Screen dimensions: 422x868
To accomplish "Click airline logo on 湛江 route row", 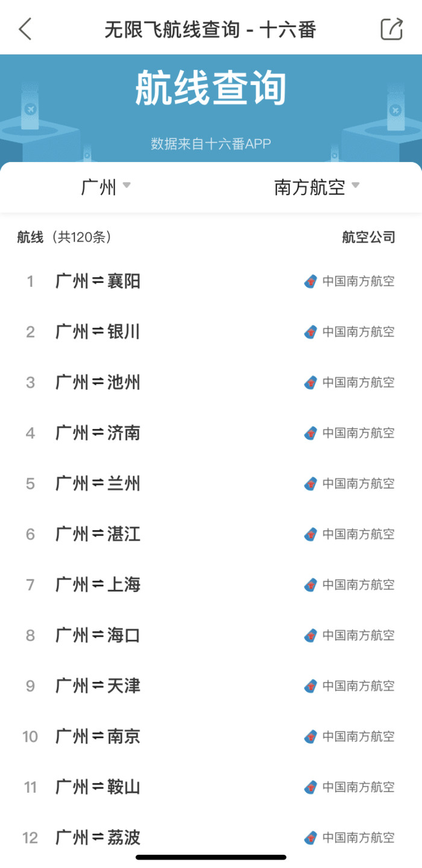I will (x=310, y=534).
